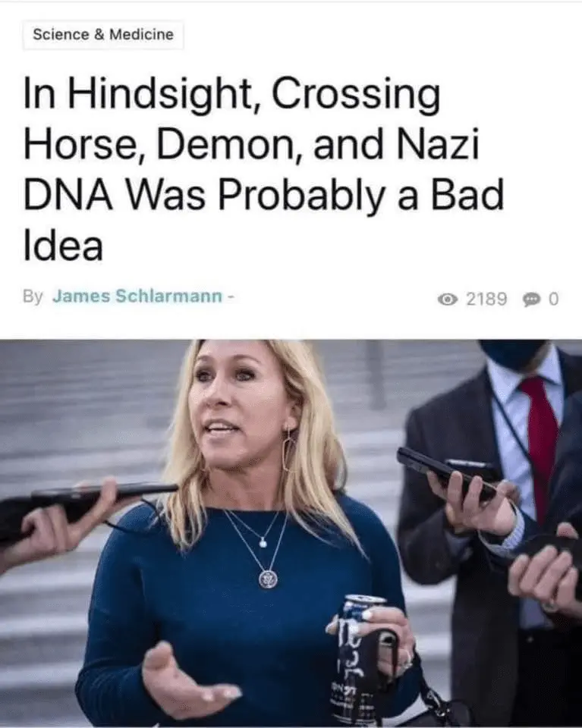Image resolution: width=582 pixels, height=728 pixels.
Task: Click the featured article photo
Action: tap(291, 533)
